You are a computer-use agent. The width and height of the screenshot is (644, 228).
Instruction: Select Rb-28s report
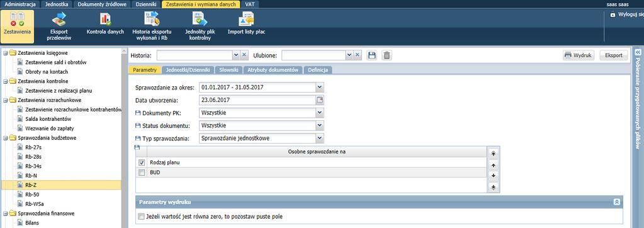tap(33, 157)
